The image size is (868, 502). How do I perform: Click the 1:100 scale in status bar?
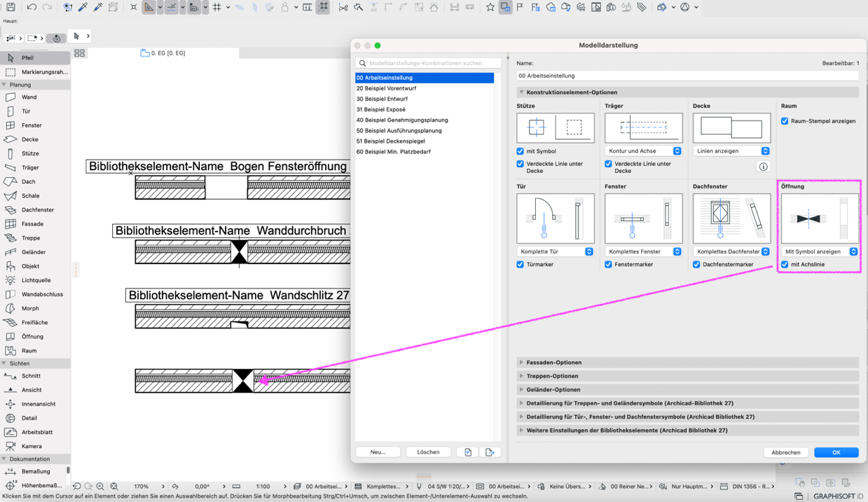263,486
